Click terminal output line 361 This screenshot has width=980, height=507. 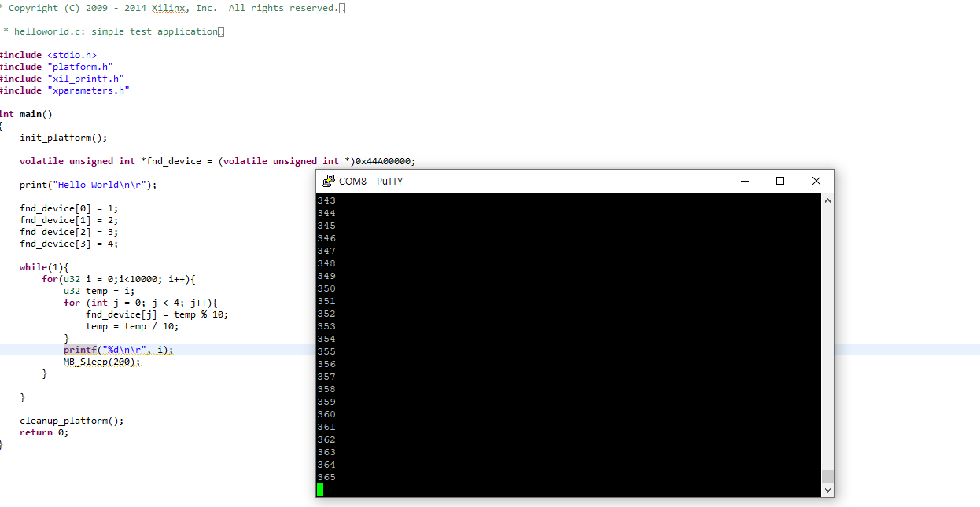coord(326,427)
